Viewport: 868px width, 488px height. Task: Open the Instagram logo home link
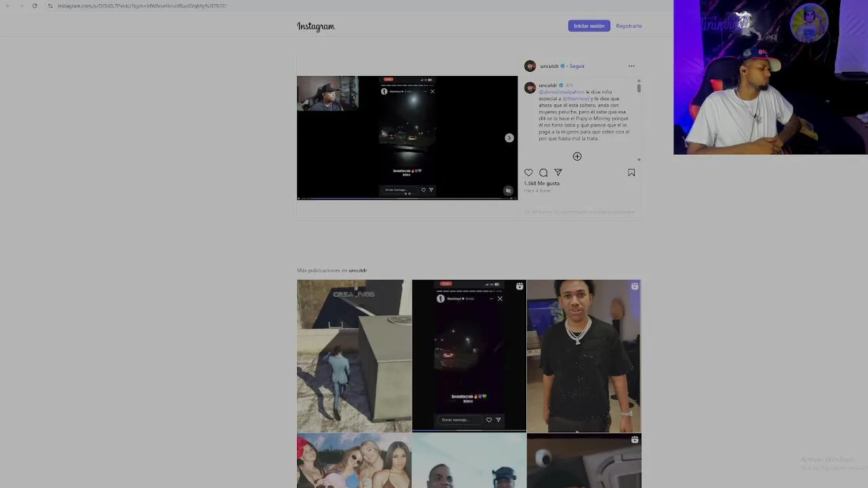coord(316,26)
